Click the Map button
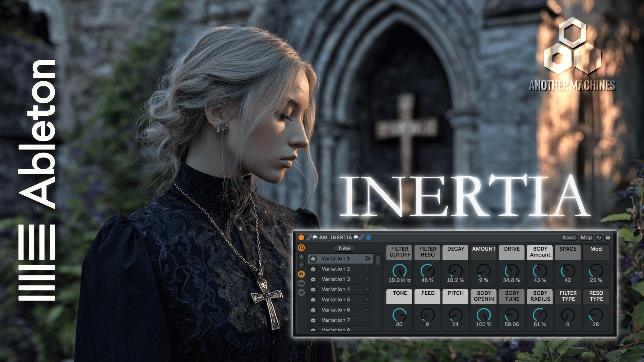This screenshot has width=644, height=362. pyautogui.click(x=586, y=237)
